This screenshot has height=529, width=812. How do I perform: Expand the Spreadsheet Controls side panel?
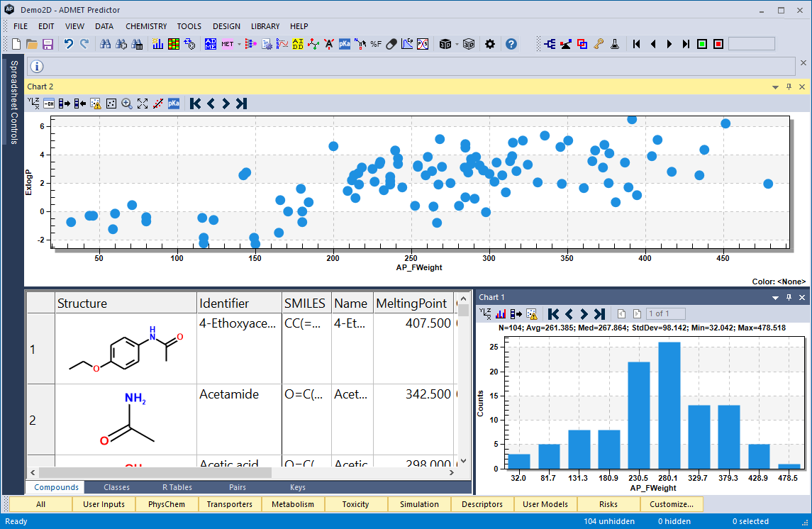tap(14, 103)
